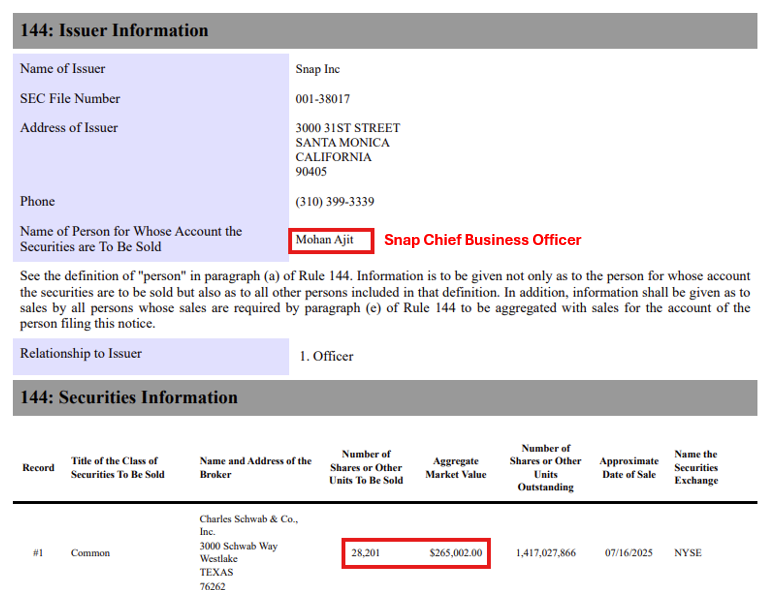
Task: Select the 'Name of Issuer' label
Action: click(x=62, y=68)
